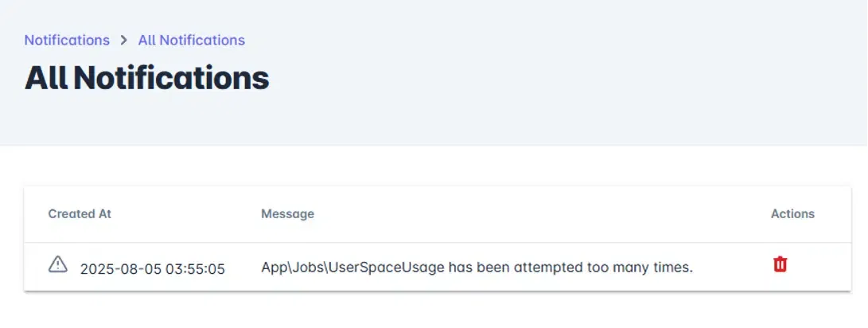The height and width of the screenshot is (328, 868).
Task: Click the large All Notifications page heading
Action: (147, 78)
